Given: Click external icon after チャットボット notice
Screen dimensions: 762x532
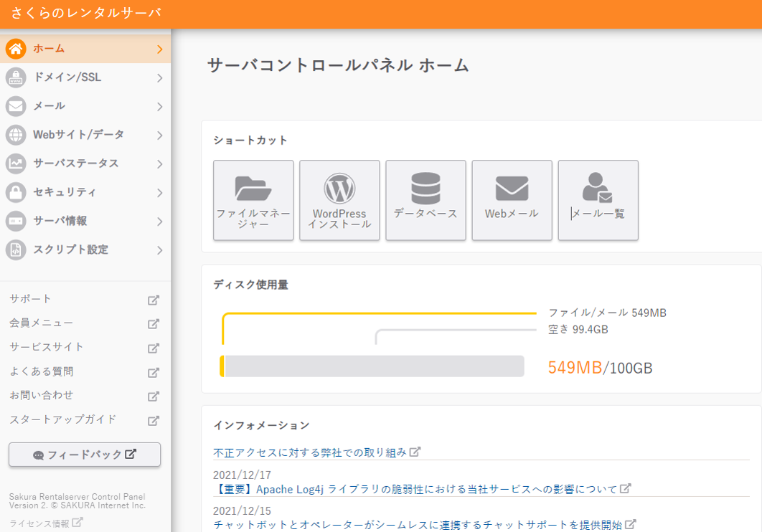Looking at the screenshot, I should click(x=630, y=524).
